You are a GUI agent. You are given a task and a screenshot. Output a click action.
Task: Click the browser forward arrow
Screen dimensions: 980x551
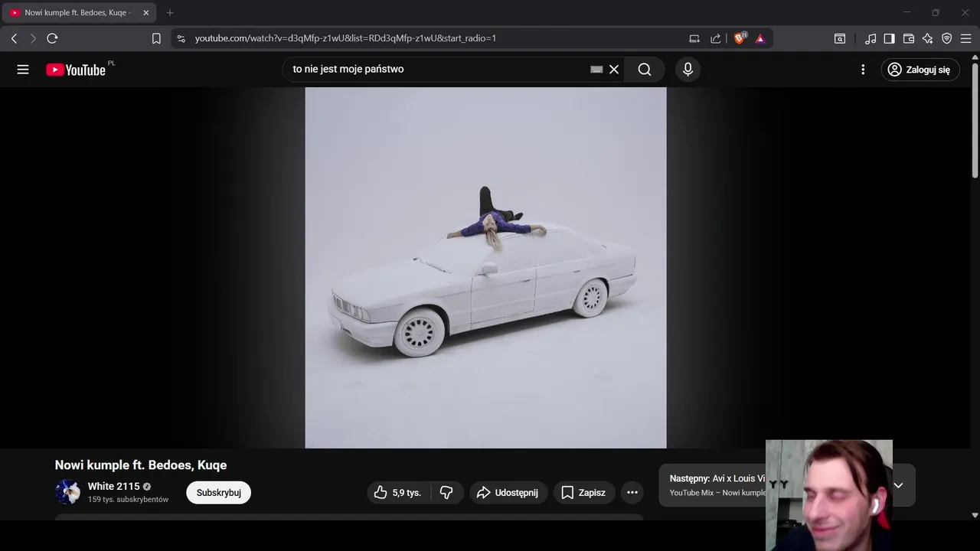pyautogui.click(x=33, y=38)
